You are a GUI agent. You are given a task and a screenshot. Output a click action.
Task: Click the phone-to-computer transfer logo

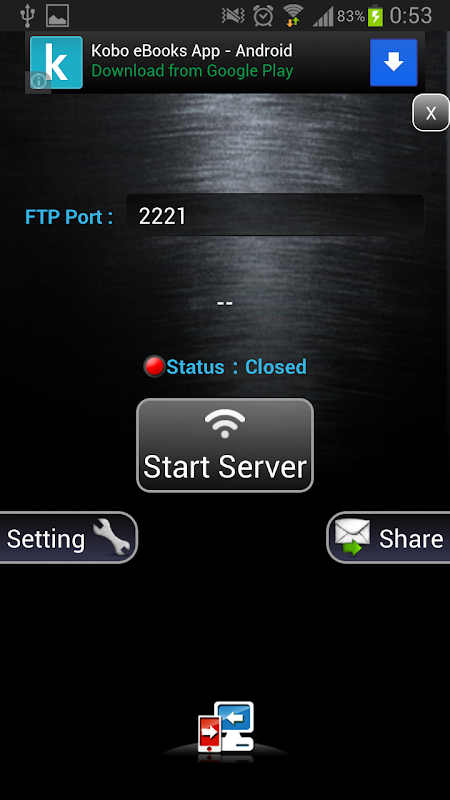click(x=226, y=727)
